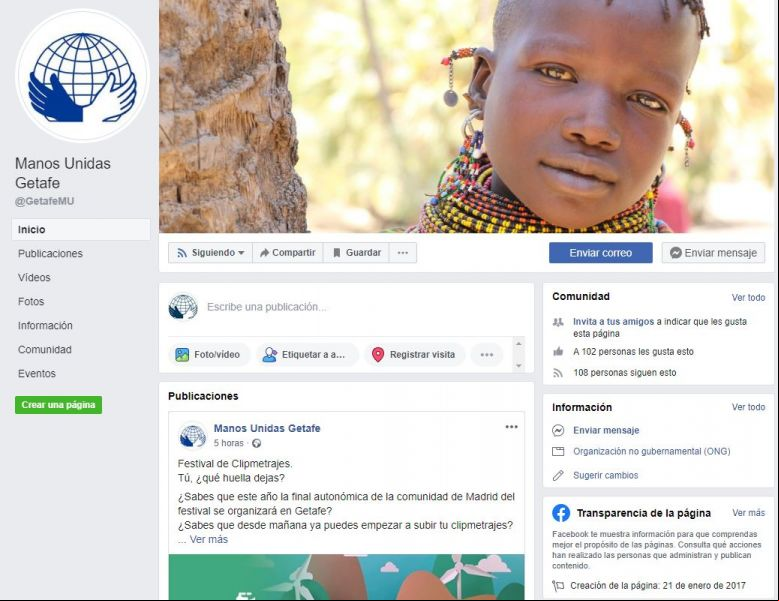
Task: Click Ver todo in Comunidad panel
Action: [748, 298]
